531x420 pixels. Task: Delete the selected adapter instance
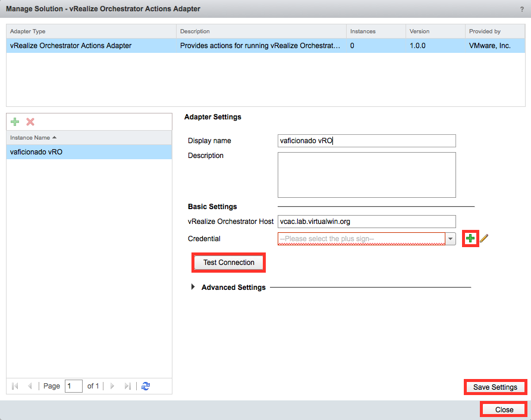pos(30,122)
